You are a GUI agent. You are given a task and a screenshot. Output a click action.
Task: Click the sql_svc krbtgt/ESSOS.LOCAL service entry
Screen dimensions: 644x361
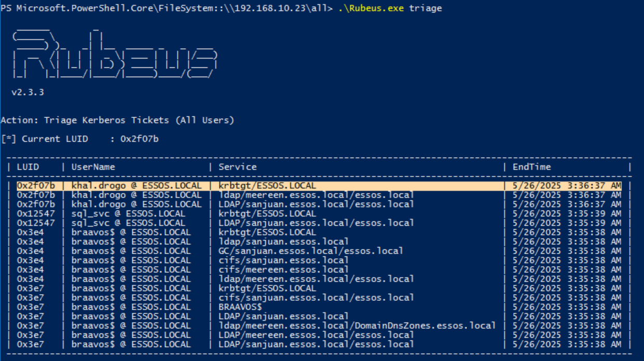pos(267,214)
